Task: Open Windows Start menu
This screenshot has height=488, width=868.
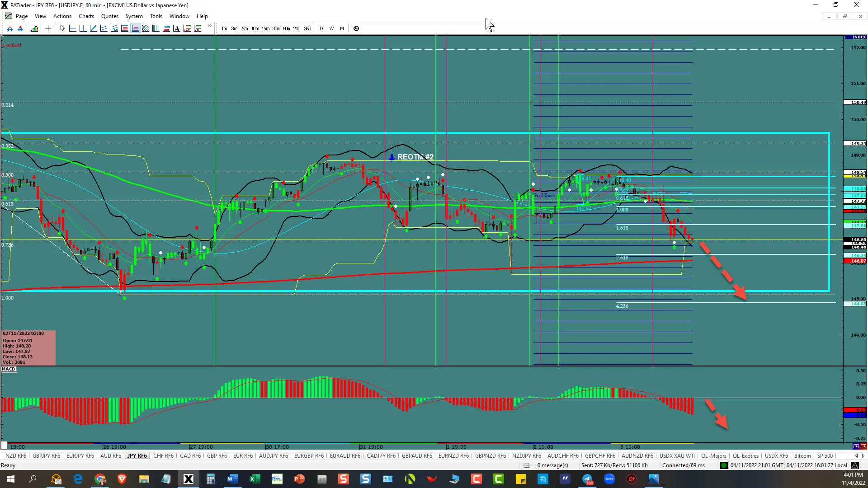Action: 11,479
